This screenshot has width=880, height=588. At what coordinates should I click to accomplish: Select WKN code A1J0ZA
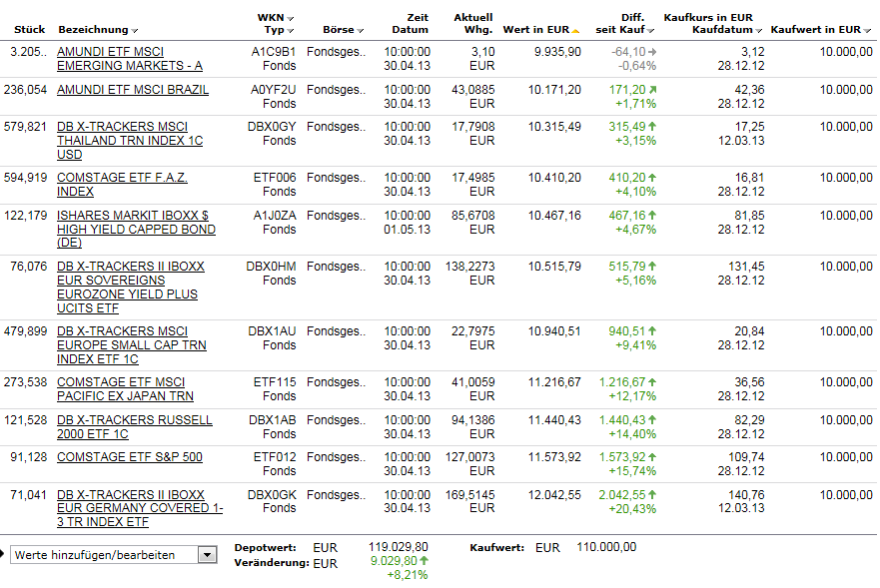click(x=275, y=216)
